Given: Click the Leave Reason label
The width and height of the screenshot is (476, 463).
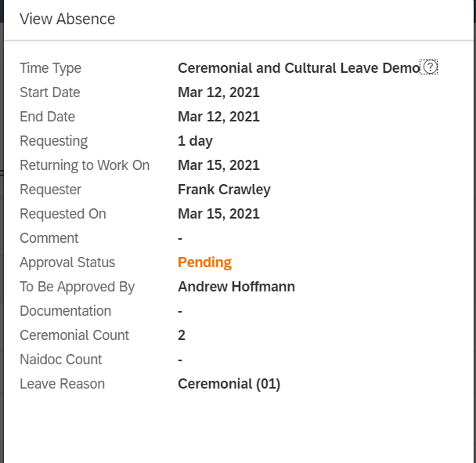Looking at the screenshot, I should coord(62,384).
